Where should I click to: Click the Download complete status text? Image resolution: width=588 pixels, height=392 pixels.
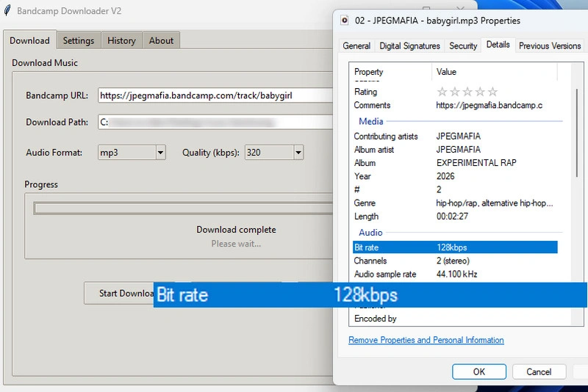tap(236, 230)
